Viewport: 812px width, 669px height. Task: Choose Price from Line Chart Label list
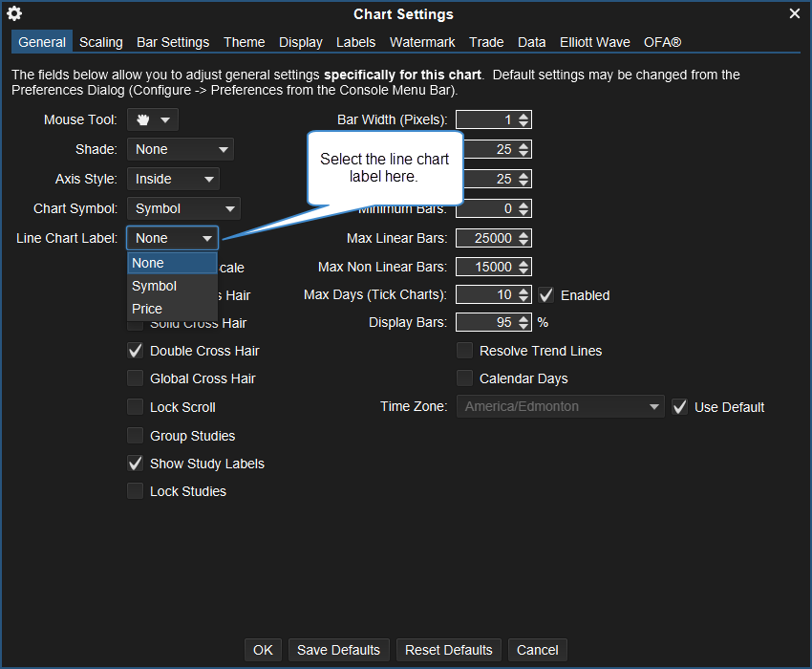click(147, 309)
